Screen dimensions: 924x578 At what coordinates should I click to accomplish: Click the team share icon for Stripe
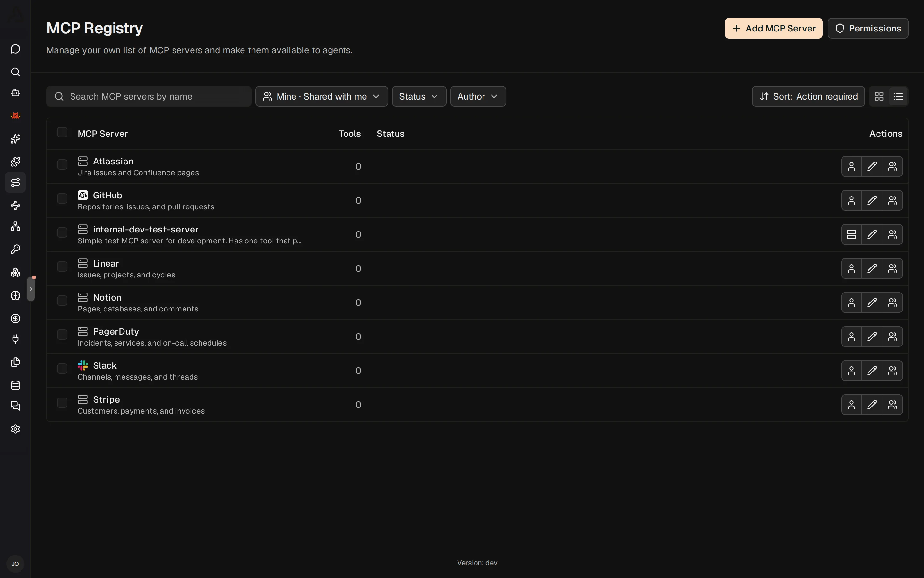point(892,405)
